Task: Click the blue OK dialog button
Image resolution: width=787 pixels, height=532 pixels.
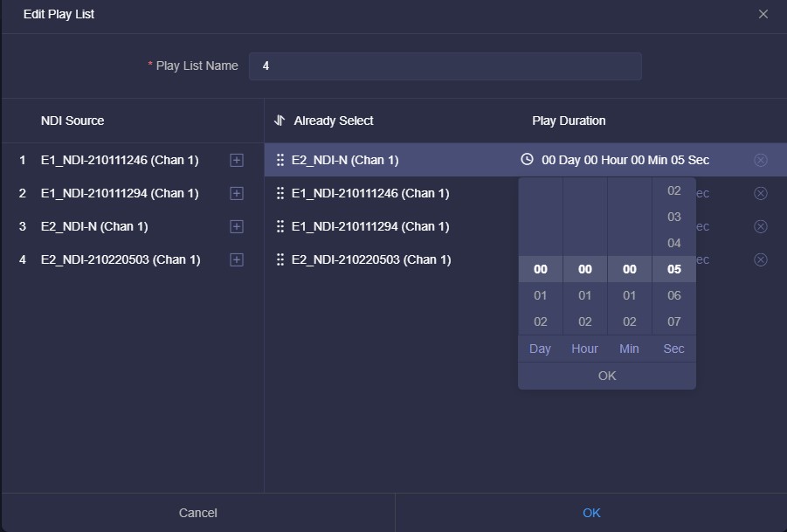Action: click(x=591, y=513)
